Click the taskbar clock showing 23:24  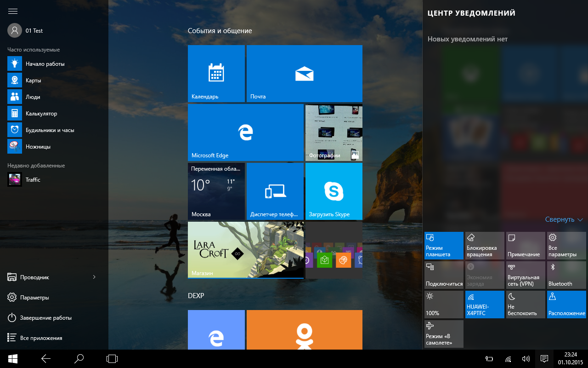[x=570, y=359]
